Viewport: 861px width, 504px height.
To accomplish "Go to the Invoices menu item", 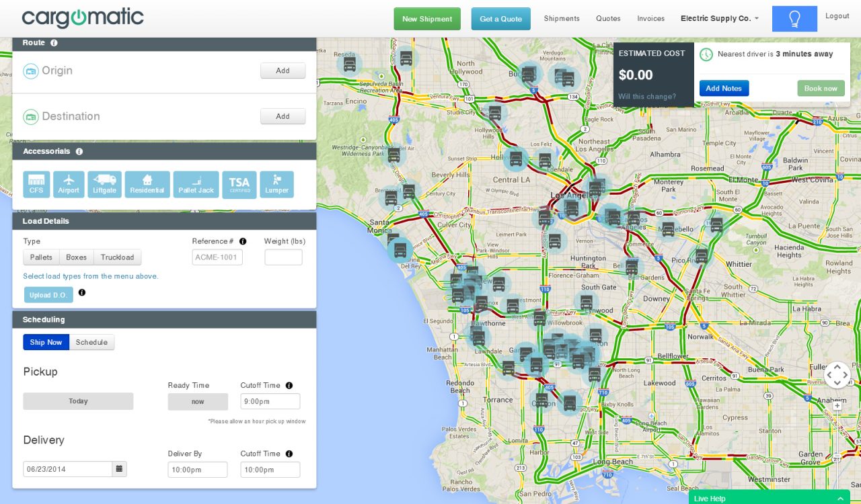I will coord(650,19).
